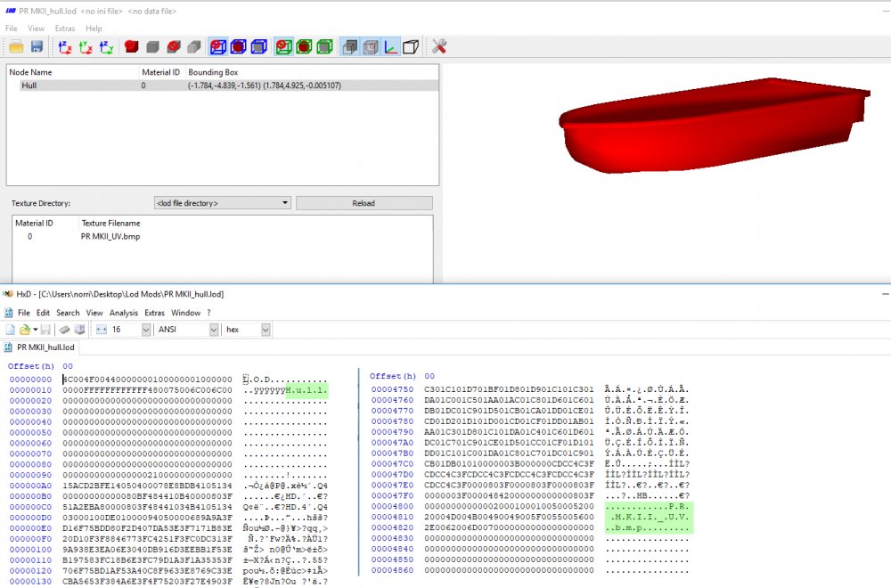Click the open folder icon in LOD viewer toolbar
Screen dimensions: 891x588
click(16, 46)
